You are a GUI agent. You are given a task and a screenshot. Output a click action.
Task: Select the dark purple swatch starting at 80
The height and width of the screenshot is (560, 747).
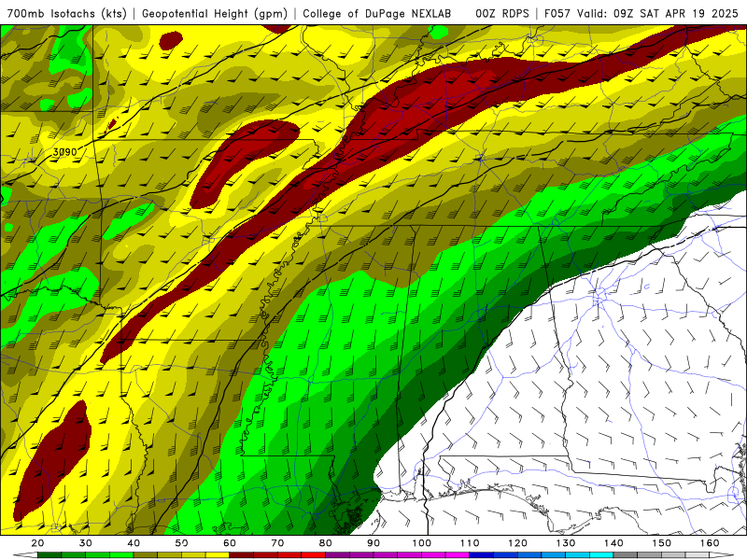point(337,554)
